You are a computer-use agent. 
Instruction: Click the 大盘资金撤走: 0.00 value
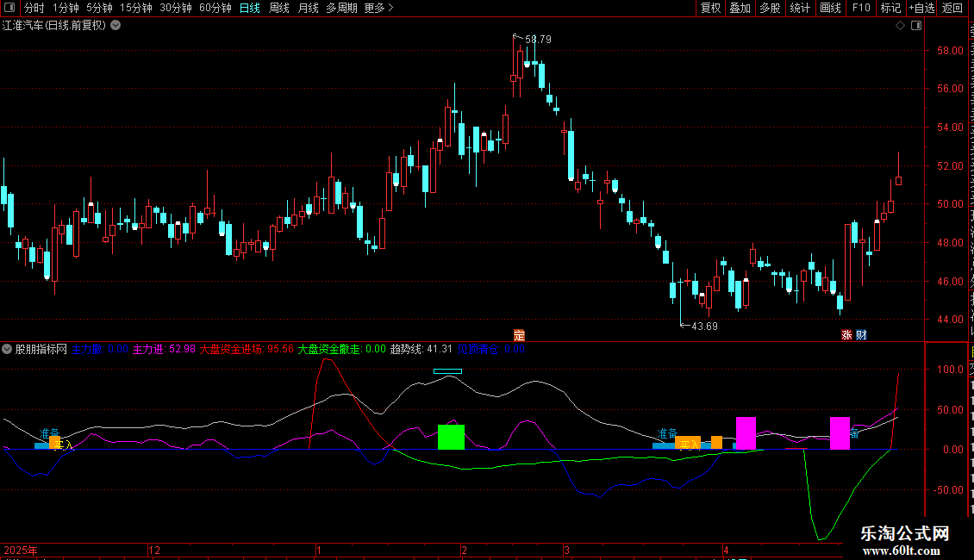coord(341,349)
